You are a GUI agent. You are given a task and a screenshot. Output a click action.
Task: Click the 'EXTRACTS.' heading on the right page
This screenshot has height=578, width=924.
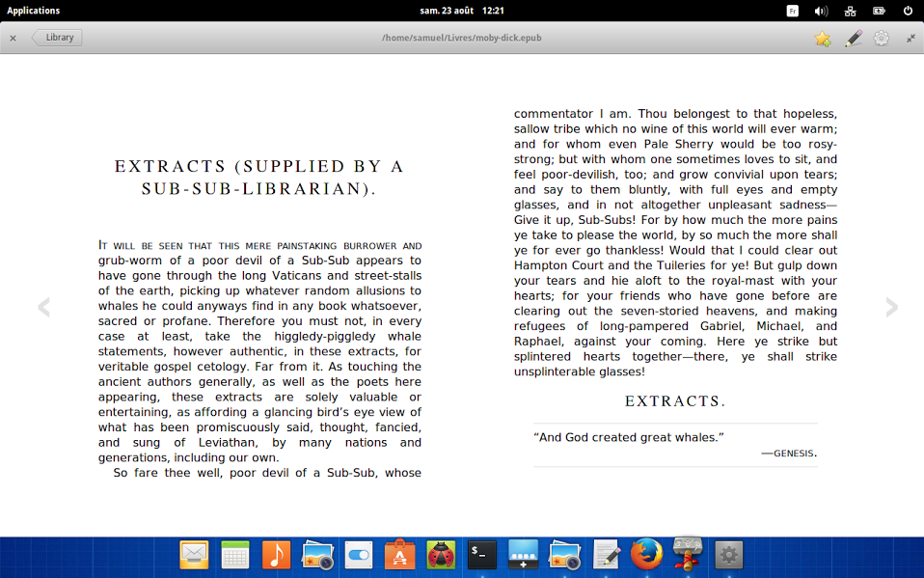click(x=675, y=401)
